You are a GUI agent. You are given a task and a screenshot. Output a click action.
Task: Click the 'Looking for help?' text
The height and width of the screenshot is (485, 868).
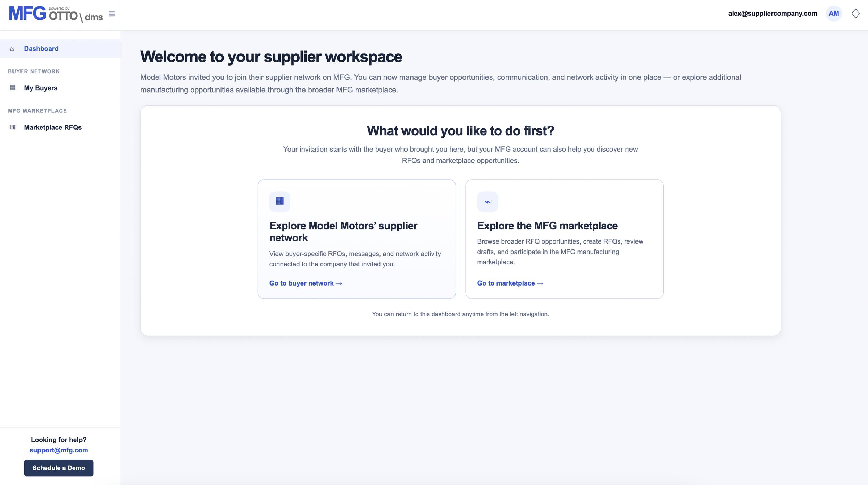tap(59, 440)
